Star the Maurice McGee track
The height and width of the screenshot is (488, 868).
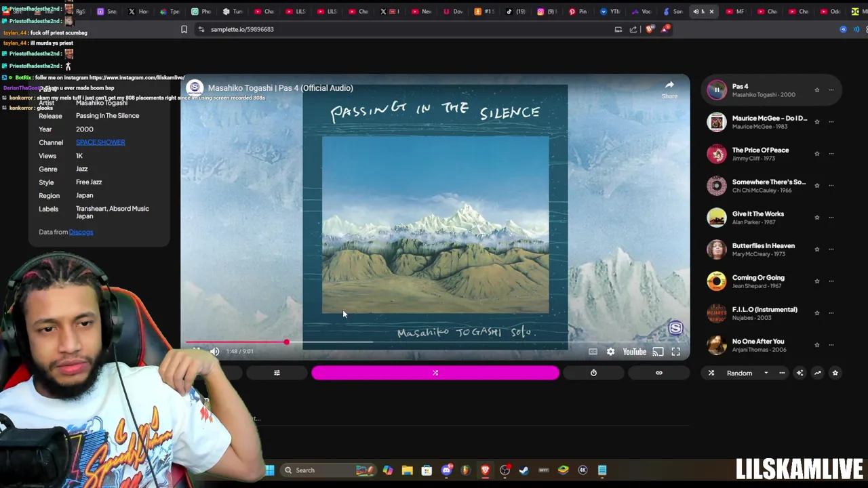(x=816, y=122)
